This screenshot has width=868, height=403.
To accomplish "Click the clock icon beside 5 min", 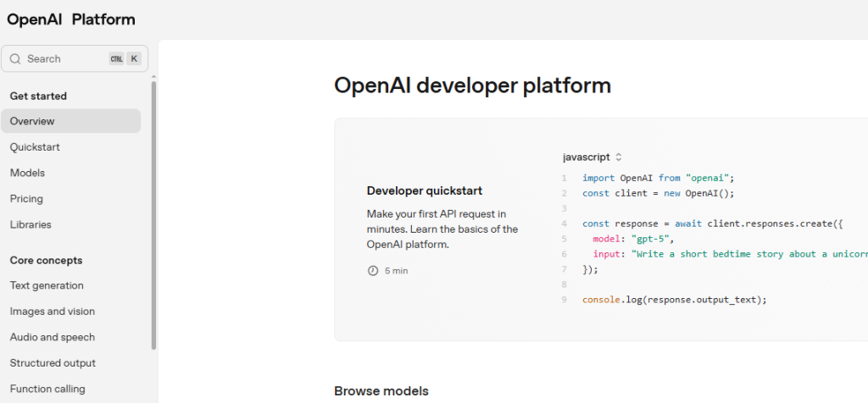I will click(372, 271).
